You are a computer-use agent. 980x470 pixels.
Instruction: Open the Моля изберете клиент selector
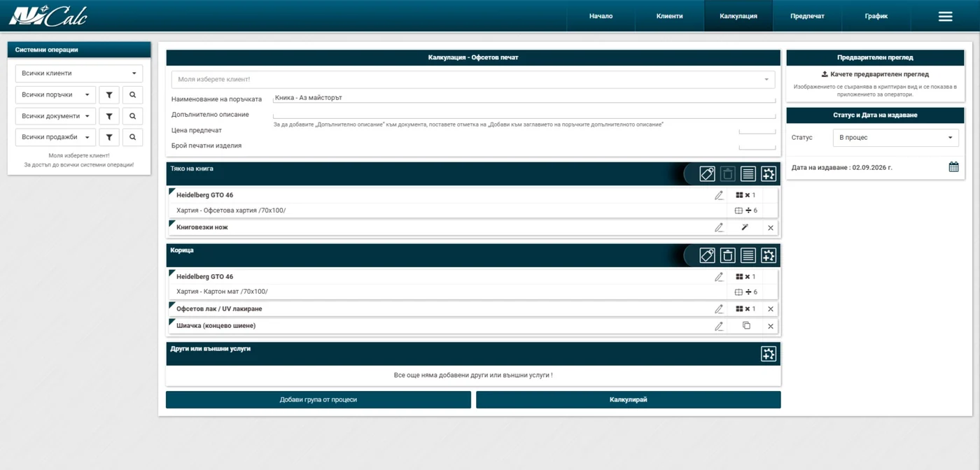pos(473,80)
